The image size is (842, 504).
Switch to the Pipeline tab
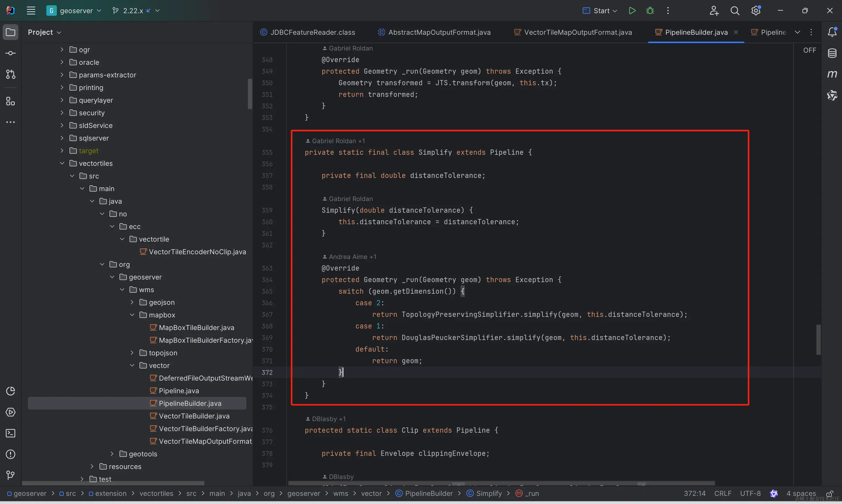pyautogui.click(x=769, y=32)
